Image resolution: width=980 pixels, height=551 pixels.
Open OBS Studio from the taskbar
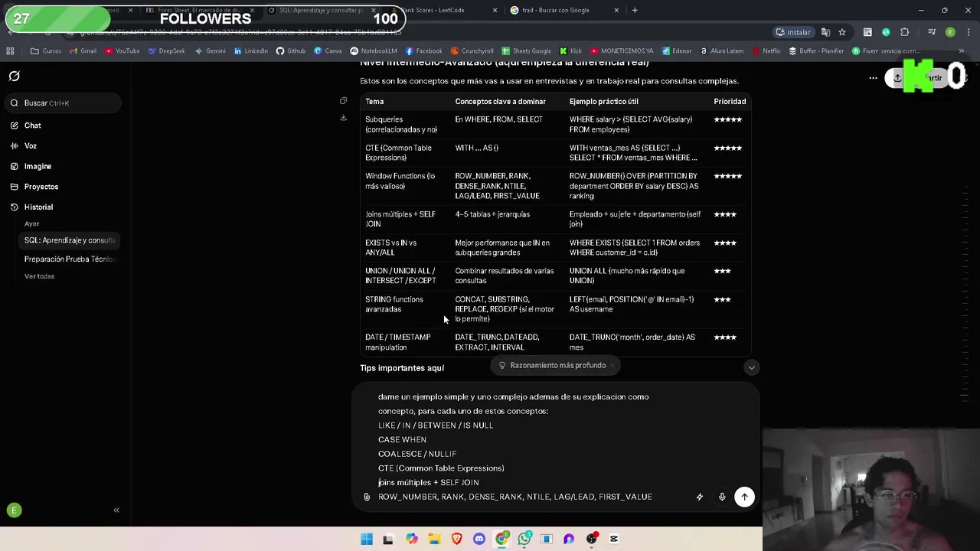[592, 539]
